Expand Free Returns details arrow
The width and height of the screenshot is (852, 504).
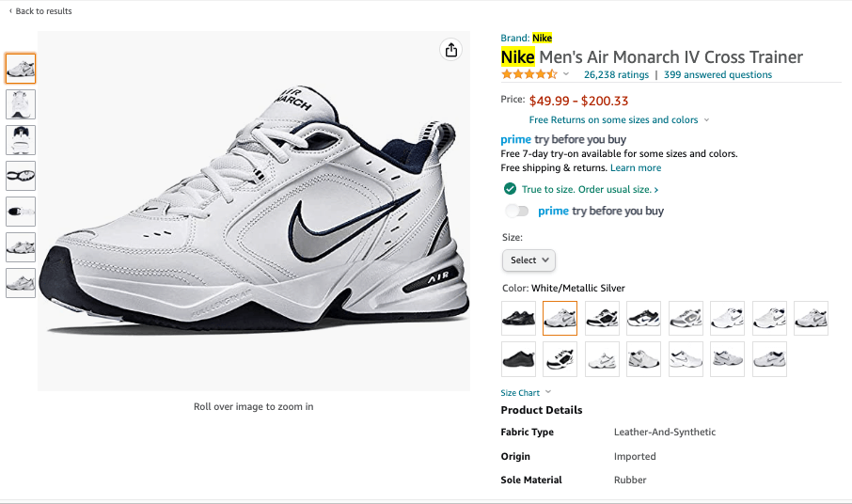click(706, 120)
